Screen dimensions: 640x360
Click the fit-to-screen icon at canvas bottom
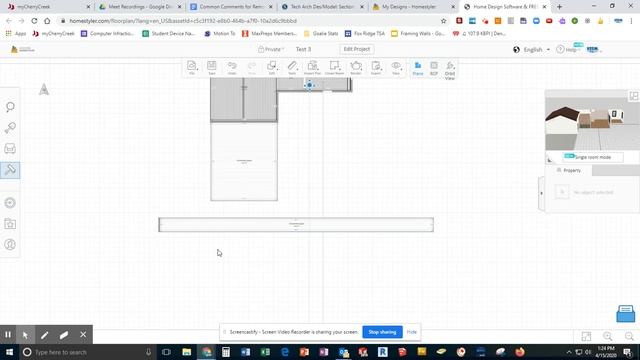pyautogui.click(x=586, y=336)
